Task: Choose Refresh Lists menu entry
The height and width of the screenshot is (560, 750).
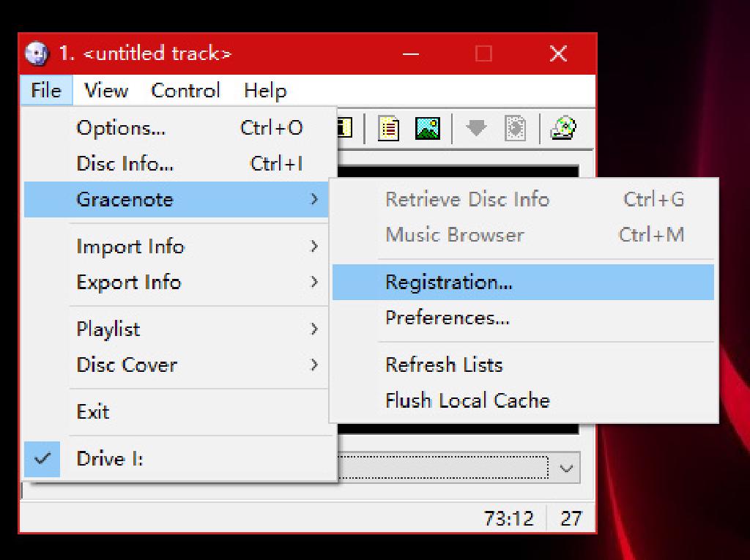Action: click(523, 365)
